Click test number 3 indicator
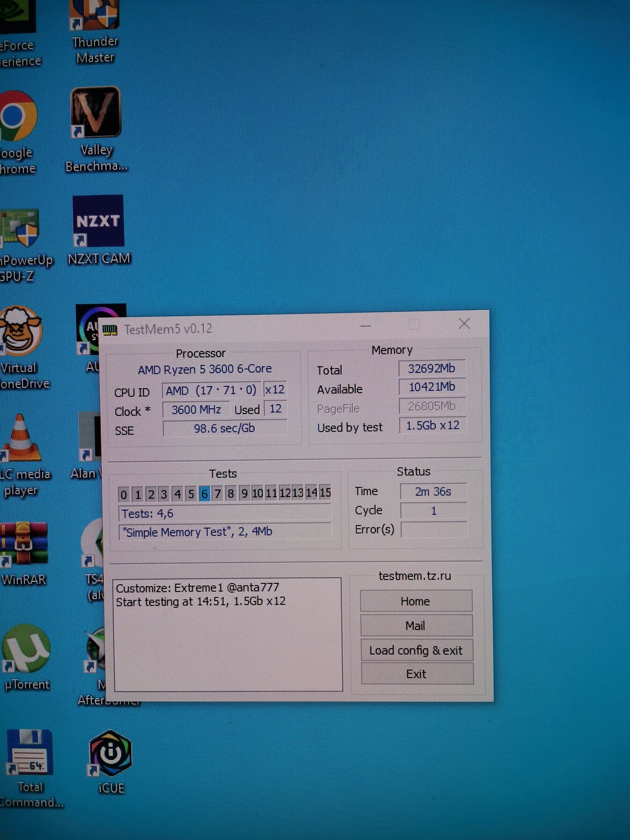The width and height of the screenshot is (630, 840). tap(164, 494)
